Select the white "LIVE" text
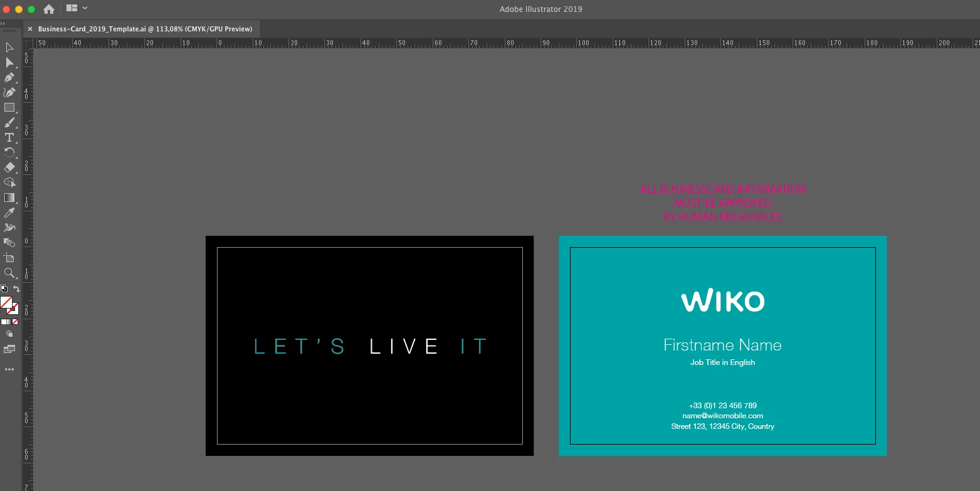 tap(404, 346)
